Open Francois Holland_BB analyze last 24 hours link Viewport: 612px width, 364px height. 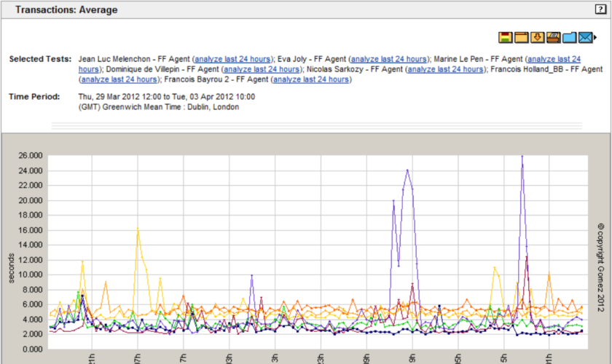tap(119, 79)
